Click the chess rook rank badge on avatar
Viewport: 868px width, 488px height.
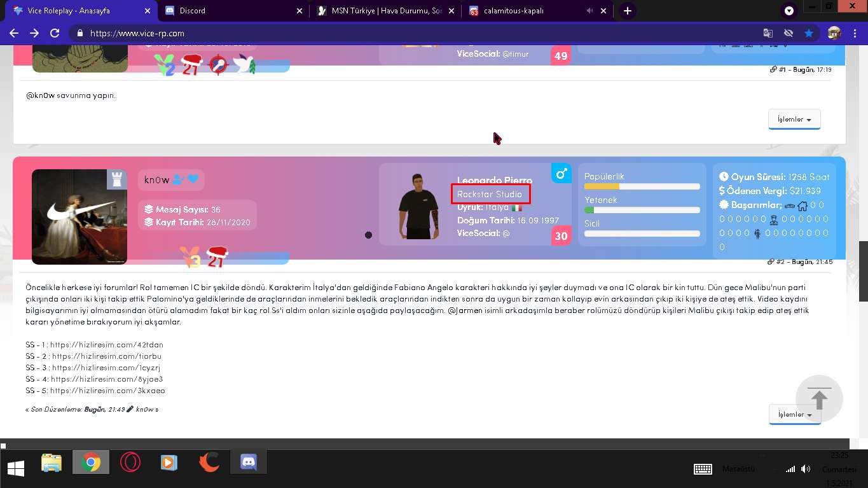pos(116,179)
